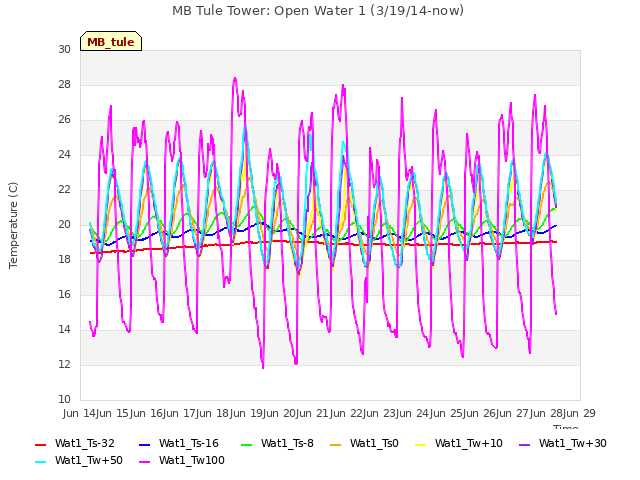Screen dimensions: 640x480
Task: Select the Wat1_Ts-8 legend label
Action: tap(287, 443)
